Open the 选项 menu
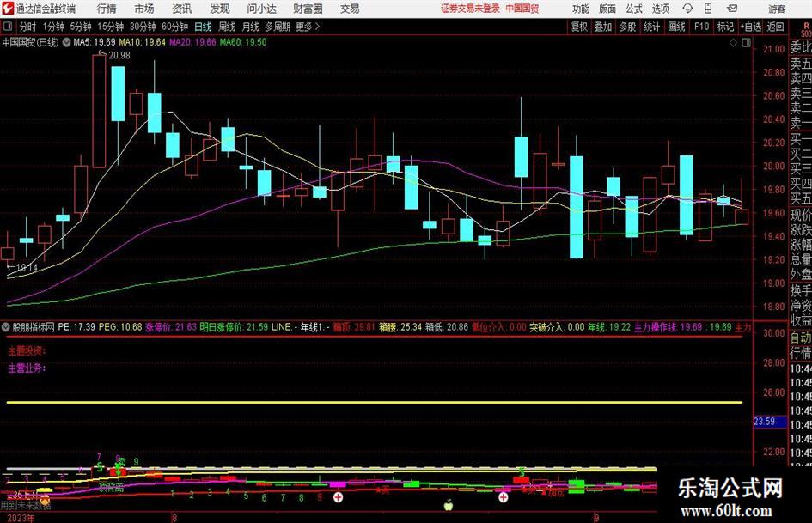The height and width of the screenshot is (523, 812). tap(660, 9)
